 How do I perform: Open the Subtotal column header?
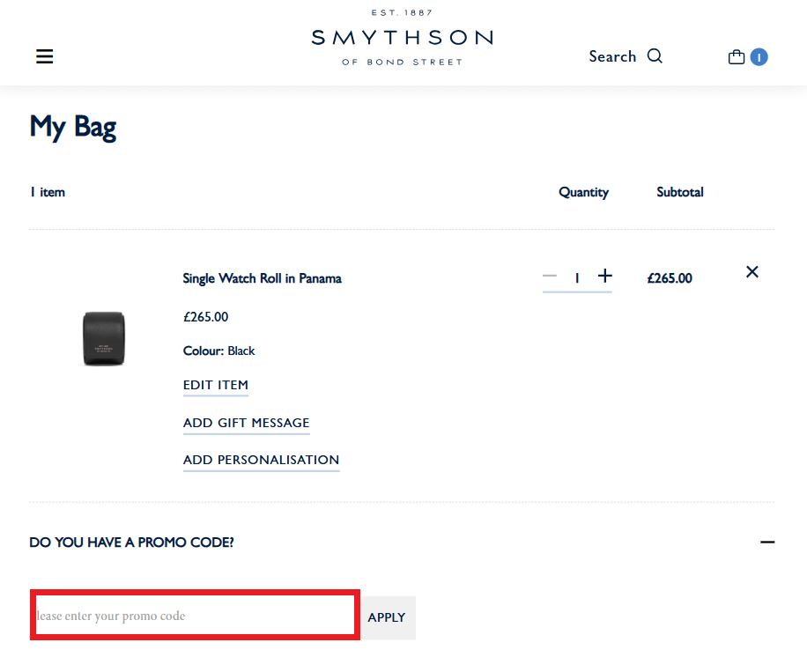(x=679, y=192)
